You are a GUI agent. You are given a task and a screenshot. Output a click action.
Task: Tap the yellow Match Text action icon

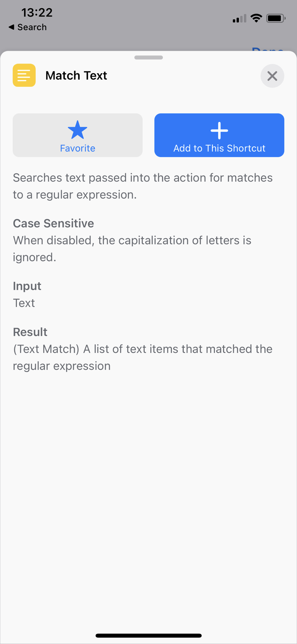click(24, 75)
